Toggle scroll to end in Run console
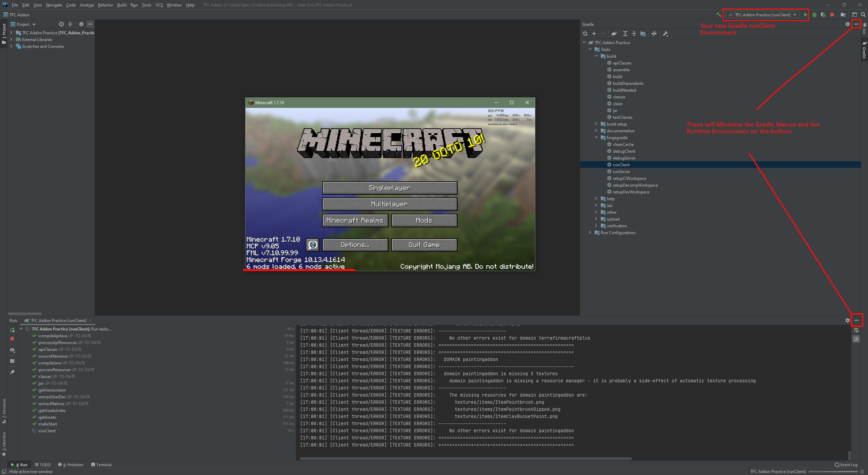Screen dimensions: 868x475 (x=856, y=339)
